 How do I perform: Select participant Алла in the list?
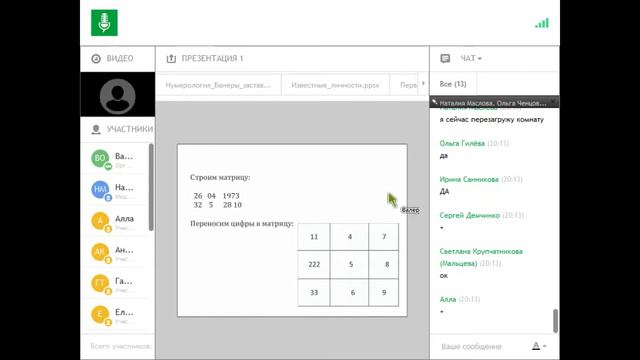click(x=113, y=221)
